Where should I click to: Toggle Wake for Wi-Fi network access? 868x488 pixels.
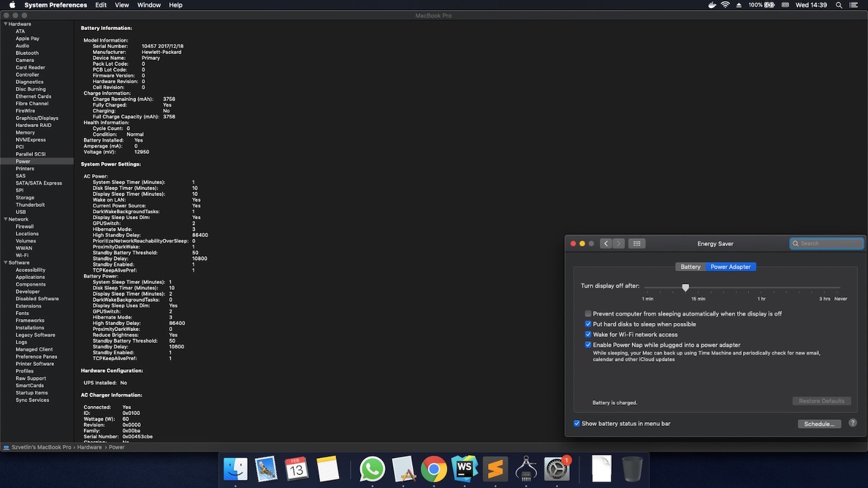click(588, 334)
